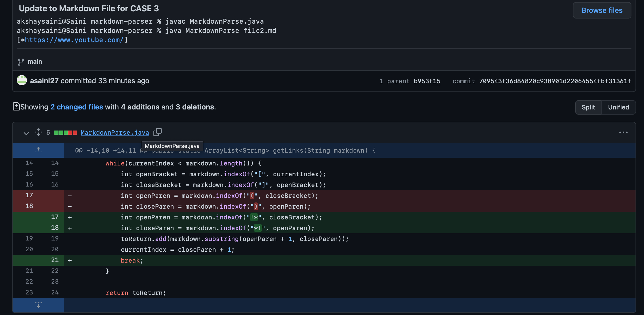
Task: Collapse the MarkdownParse.java diff with chevron
Action: tap(26, 133)
